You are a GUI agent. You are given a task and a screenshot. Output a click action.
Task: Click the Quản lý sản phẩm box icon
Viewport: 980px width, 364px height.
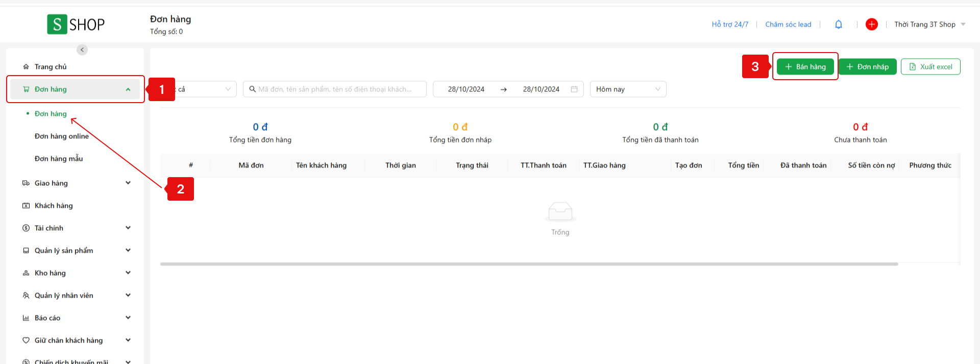pyautogui.click(x=26, y=251)
